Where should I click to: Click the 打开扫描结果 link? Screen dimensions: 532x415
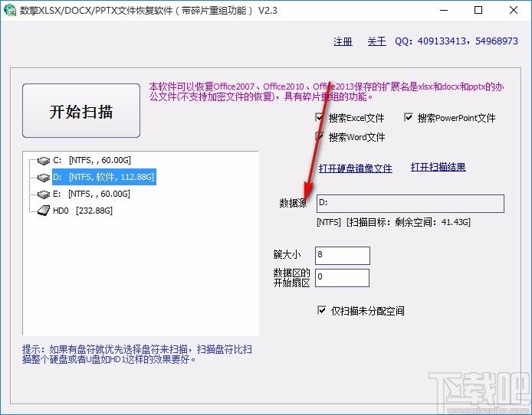coord(438,167)
